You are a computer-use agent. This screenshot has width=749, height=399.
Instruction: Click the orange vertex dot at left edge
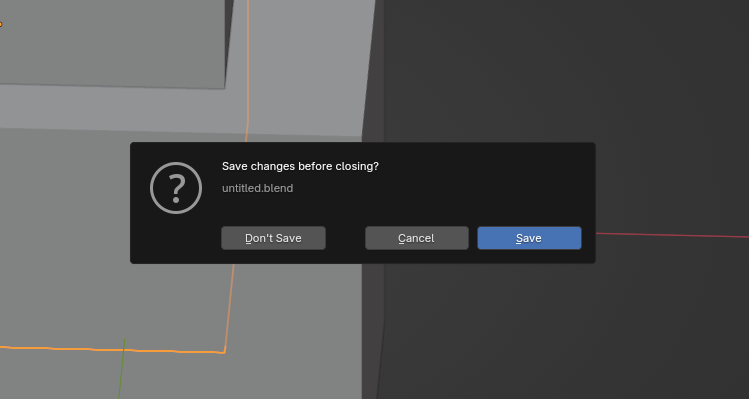click(x=0, y=24)
